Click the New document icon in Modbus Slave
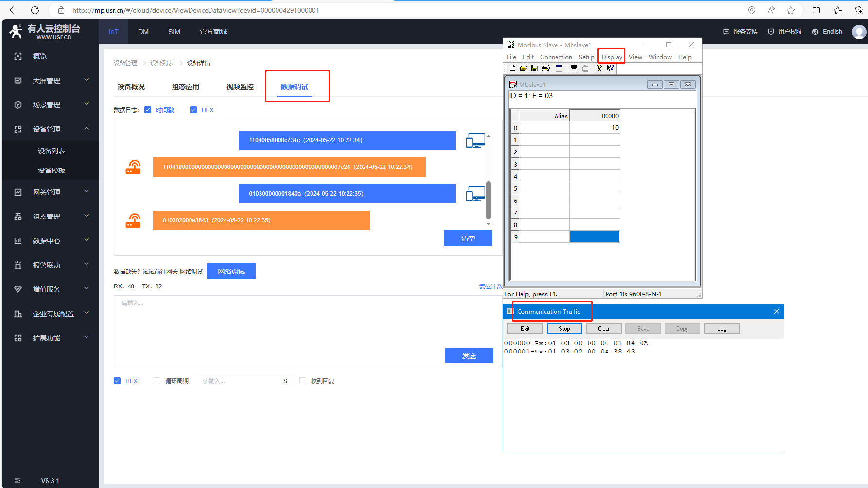The height and width of the screenshot is (488, 868). point(512,68)
